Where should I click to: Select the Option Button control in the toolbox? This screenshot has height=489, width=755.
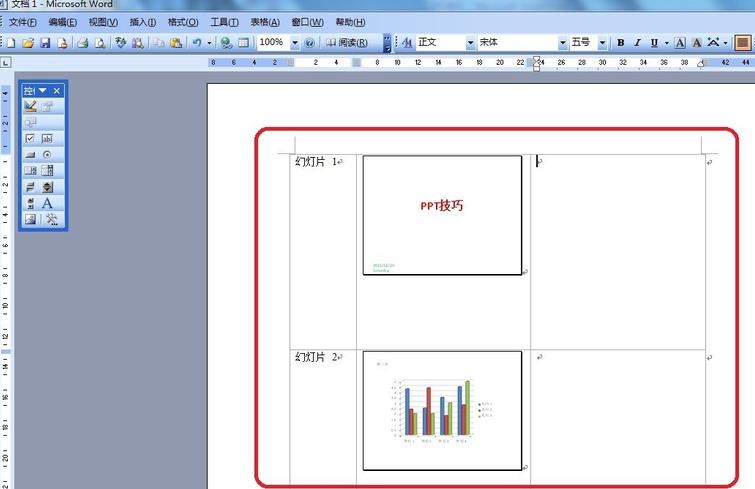(x=47, y=154)
